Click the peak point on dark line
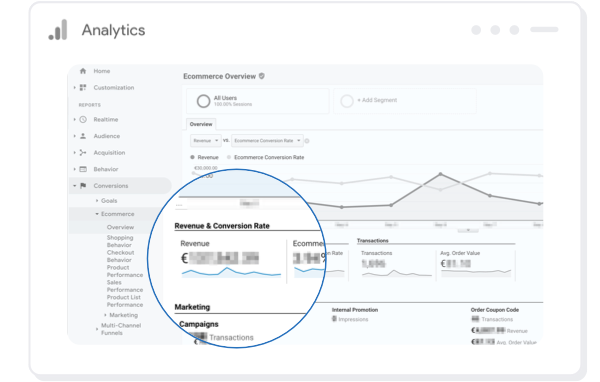The width and height of the screenshot is (600, 382). [x=440, y=174]
